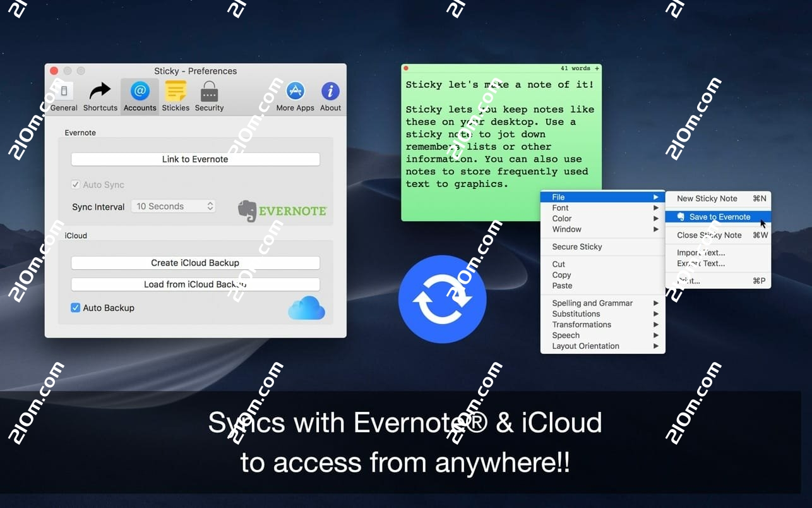Viewport: 812px width, 508px height.
Task: Expand the Speech submenu
Action: [603, 336]
